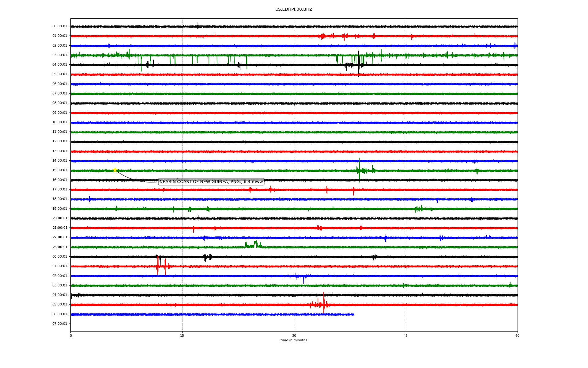Click the end of the partial blue final trace
The height and width of the screenshot is (368, 588).
(x=354, y=314)
